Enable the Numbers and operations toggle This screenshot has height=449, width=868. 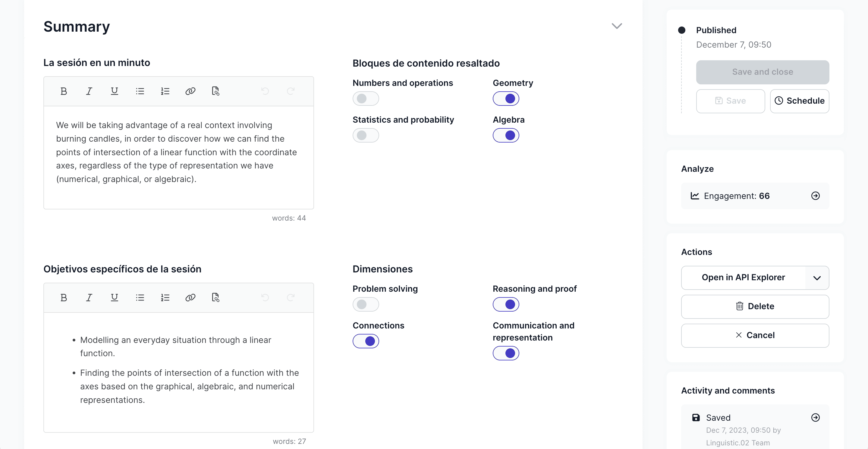pyautogui.click(x=366, y=99)
